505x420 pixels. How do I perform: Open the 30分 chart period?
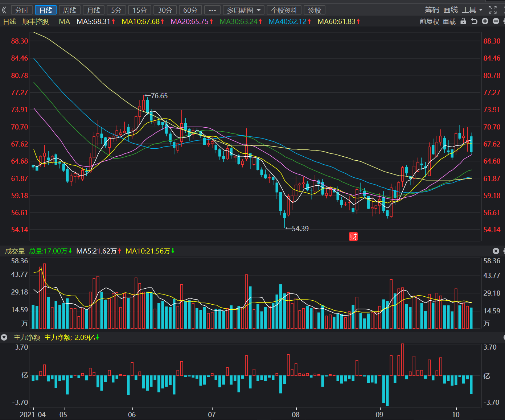click(165, 10)
